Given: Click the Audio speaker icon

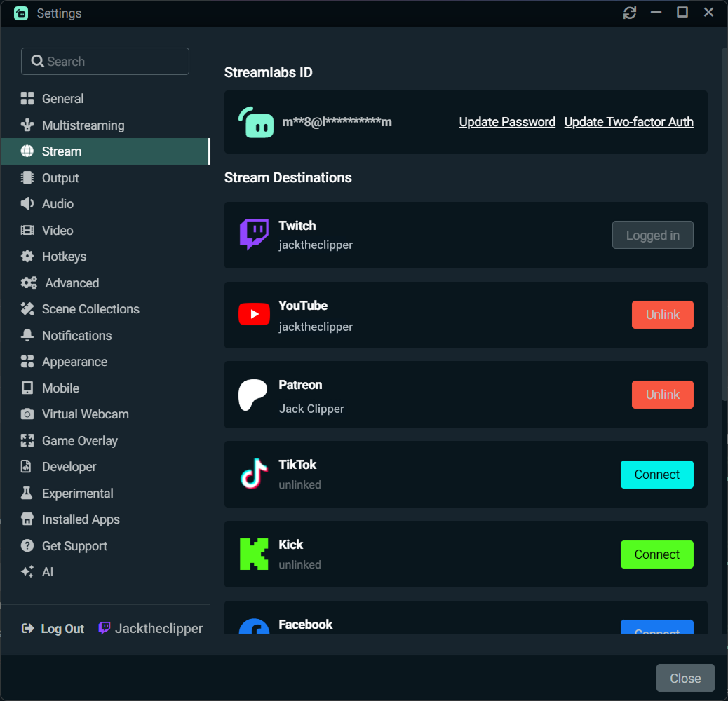Looking at the screenshot, I should coord(27,204).
